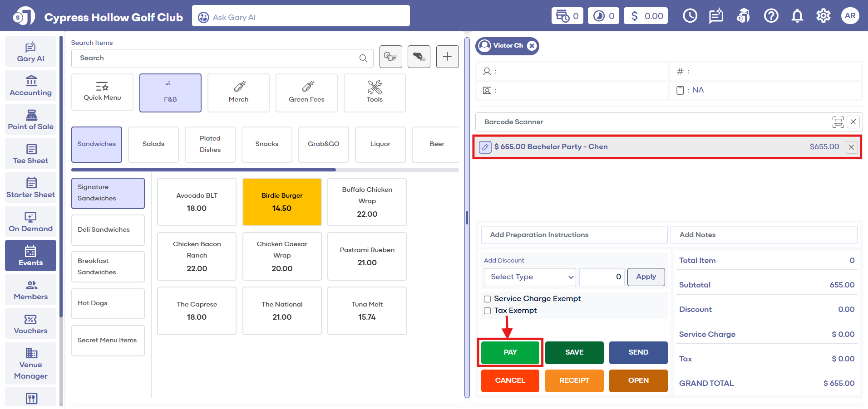Switch to the Green Fees category
868x409 pixels.
(306, 93)
